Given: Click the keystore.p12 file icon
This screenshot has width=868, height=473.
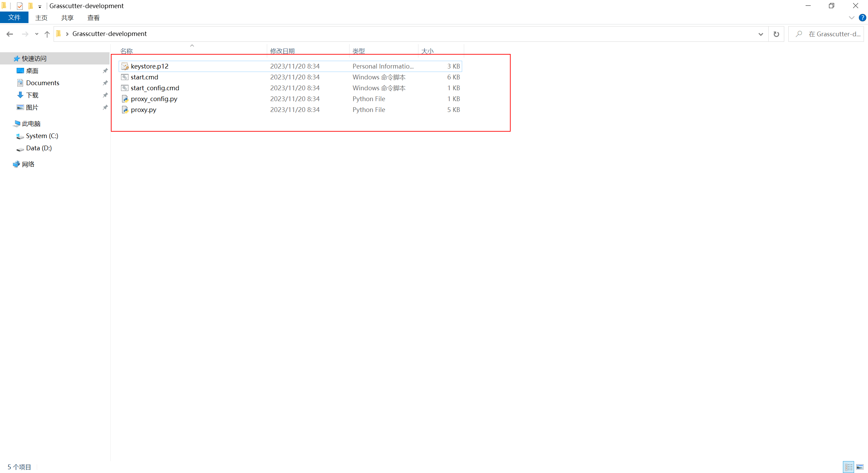Looking at the screenshot, I should coord(125,66).
